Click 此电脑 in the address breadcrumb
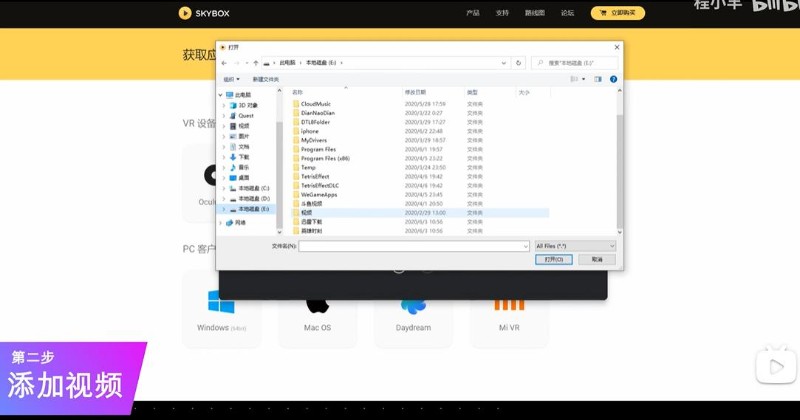 tap(287, 63)
